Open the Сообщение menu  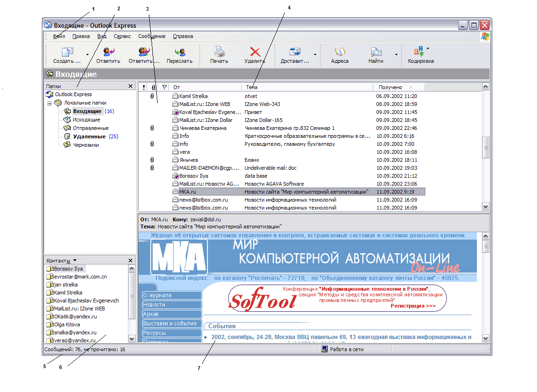click(x=152, y=36)
